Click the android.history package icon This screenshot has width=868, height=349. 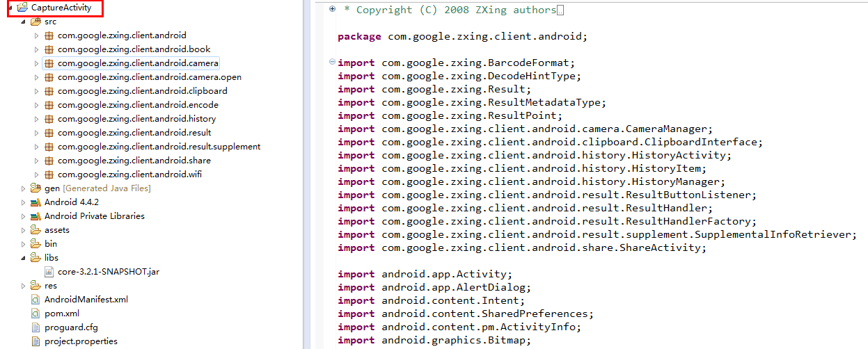49,119
